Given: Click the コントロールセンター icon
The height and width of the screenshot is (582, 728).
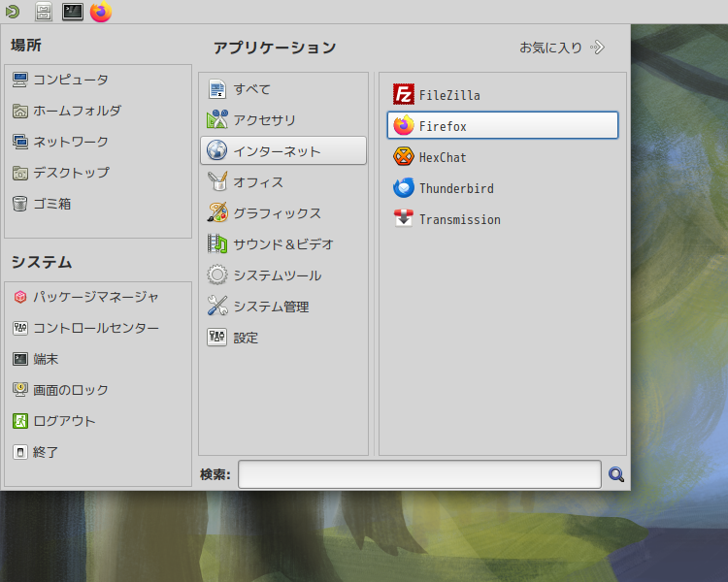Looking at the screenshot, I should point(20,328).
